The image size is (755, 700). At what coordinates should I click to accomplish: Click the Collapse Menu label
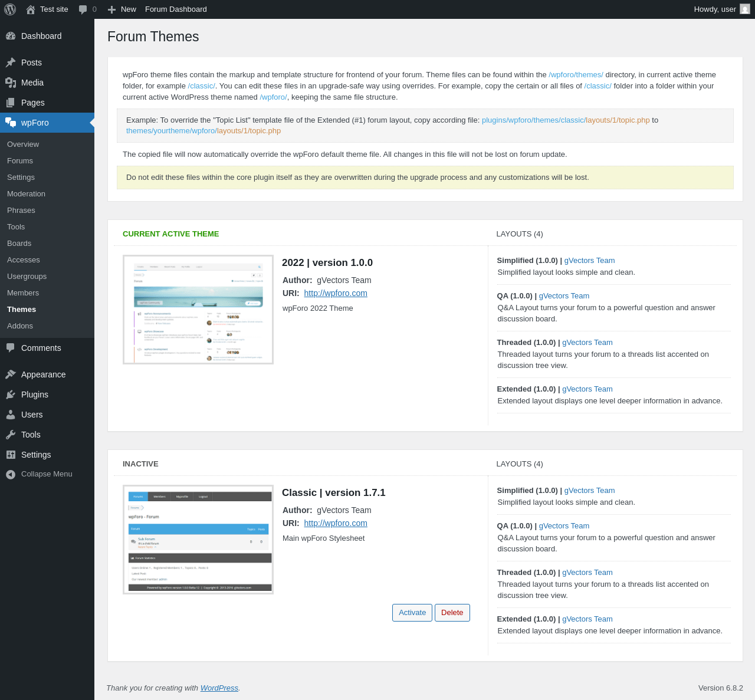tap(47, 474)
